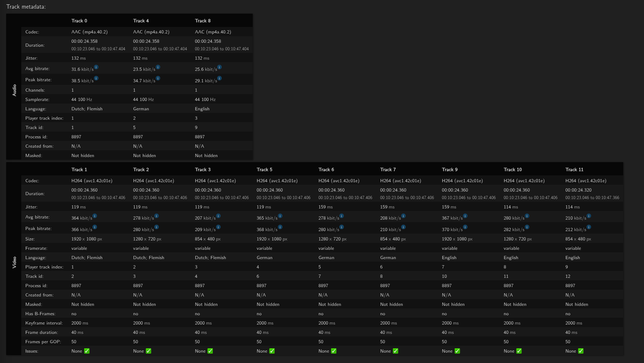Click info icon beside Track 8 peak bitrate 29.1 kbit/s

click(219, 78)
